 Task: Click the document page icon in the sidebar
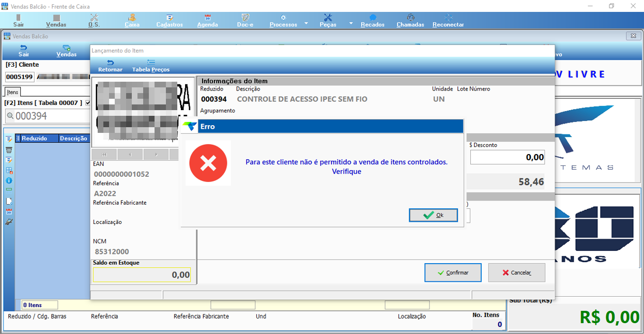(x=9, y=201)
